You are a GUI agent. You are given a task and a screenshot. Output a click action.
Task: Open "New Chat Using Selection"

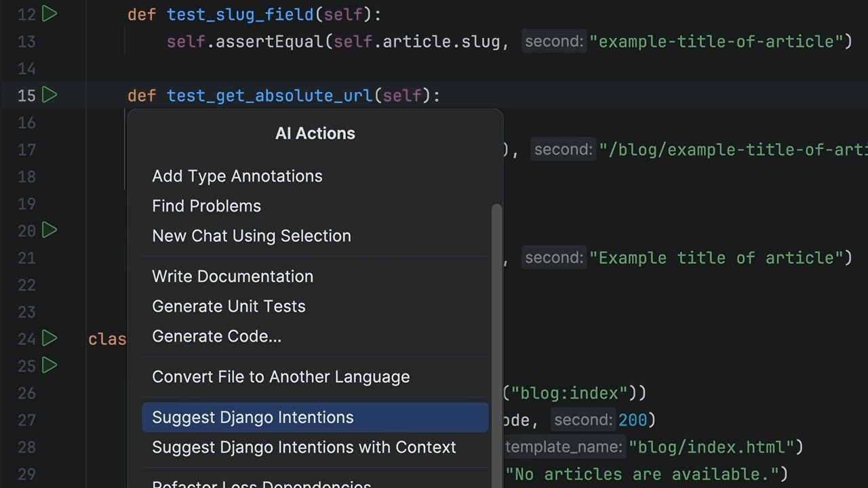coord(252,236)
